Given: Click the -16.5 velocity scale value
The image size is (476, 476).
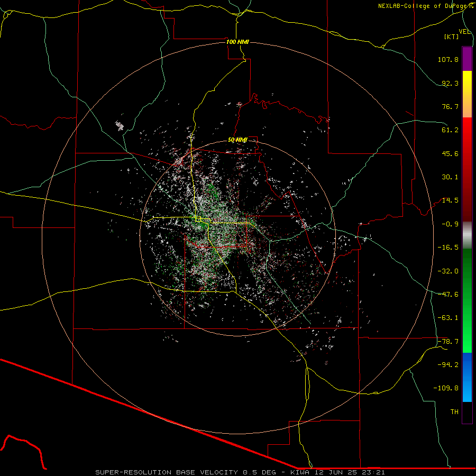Looking at the screenshot, I should (x=448, y=248).
